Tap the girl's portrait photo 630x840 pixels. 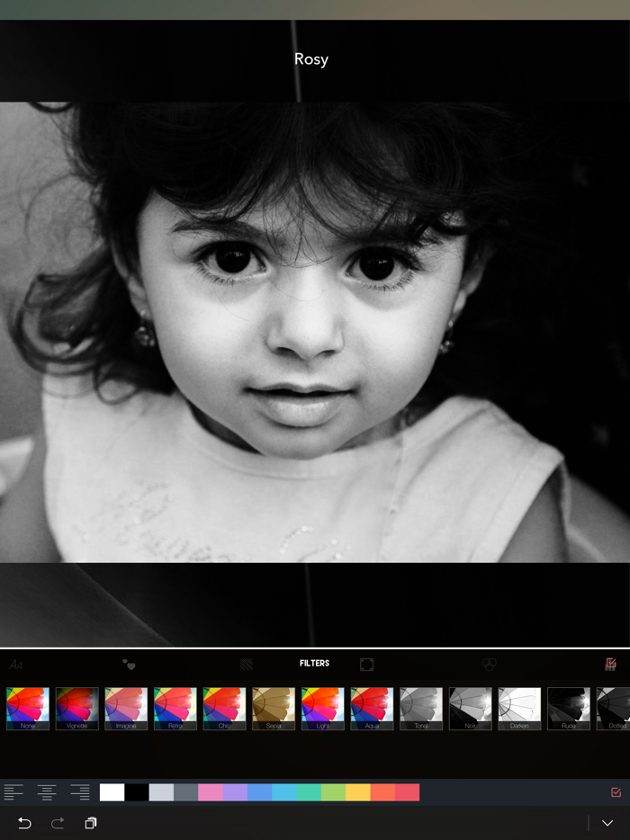click(x=315, y=332)
